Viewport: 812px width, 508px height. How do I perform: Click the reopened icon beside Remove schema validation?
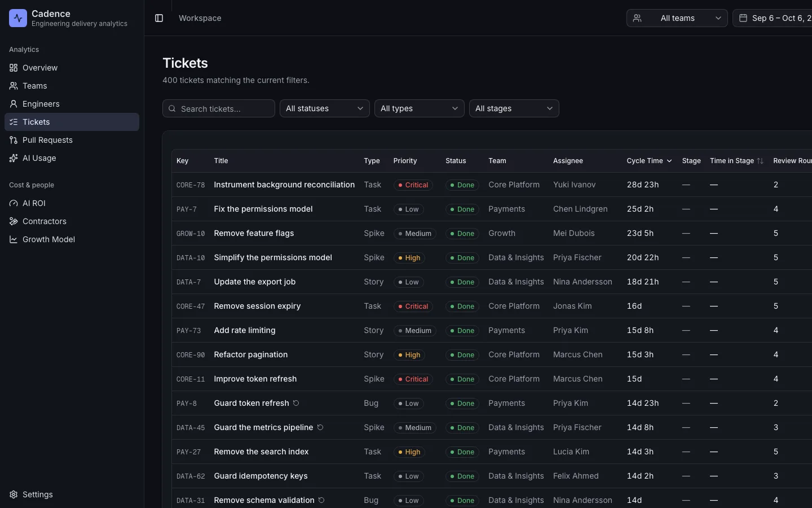(321, 500)
